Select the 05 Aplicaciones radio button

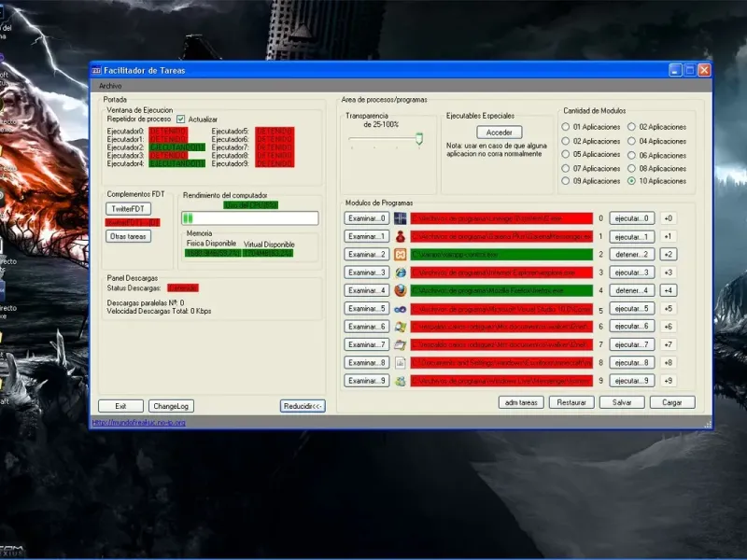[x=565, y=154]
